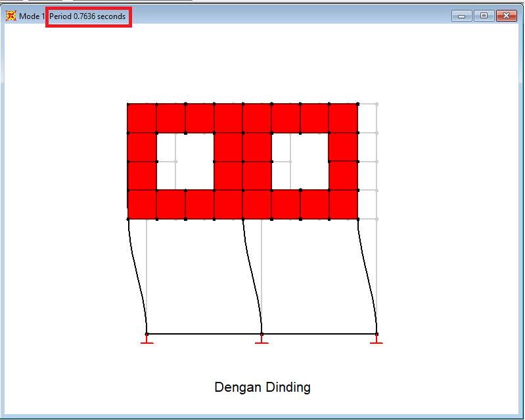Click the Dengan Dinding caption text

click(x=262, y=387)
